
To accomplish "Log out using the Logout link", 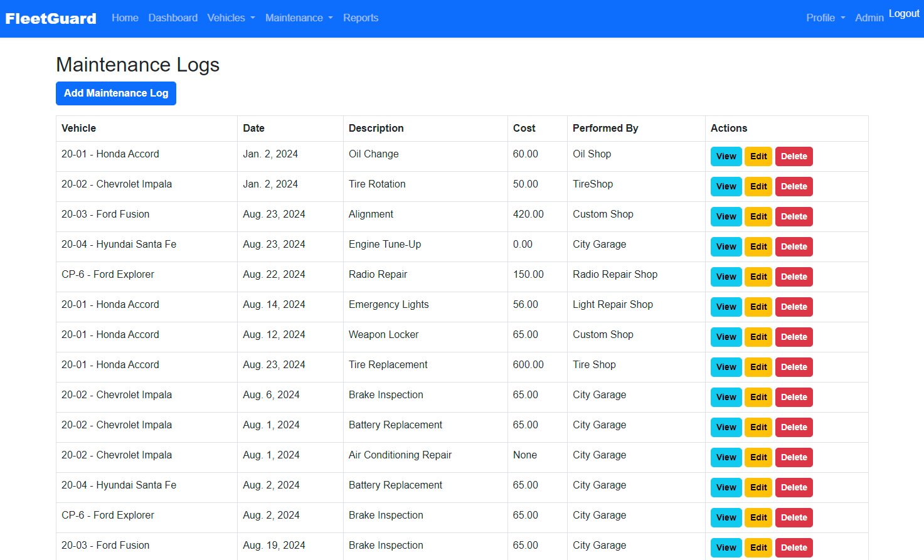I will point(903,14).
